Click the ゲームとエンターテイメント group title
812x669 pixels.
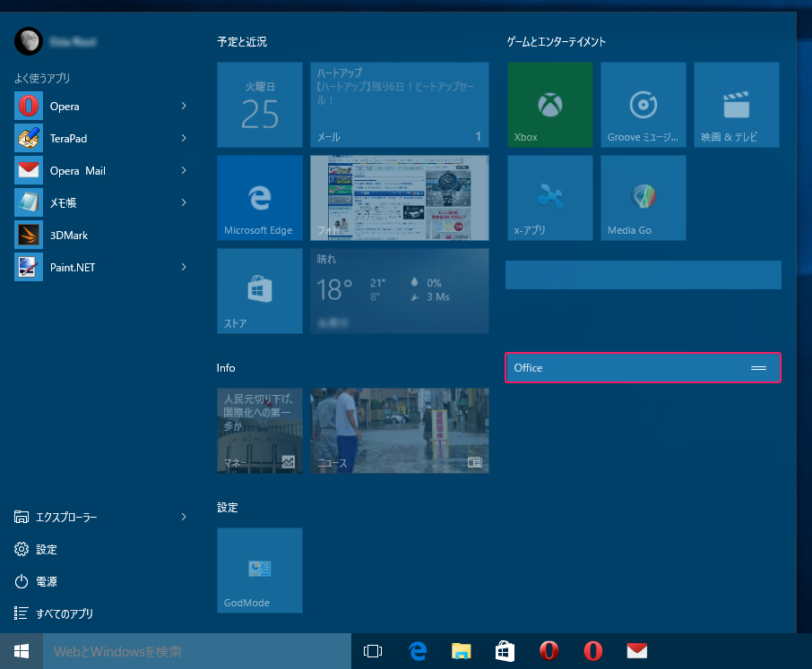pos(557,42)
